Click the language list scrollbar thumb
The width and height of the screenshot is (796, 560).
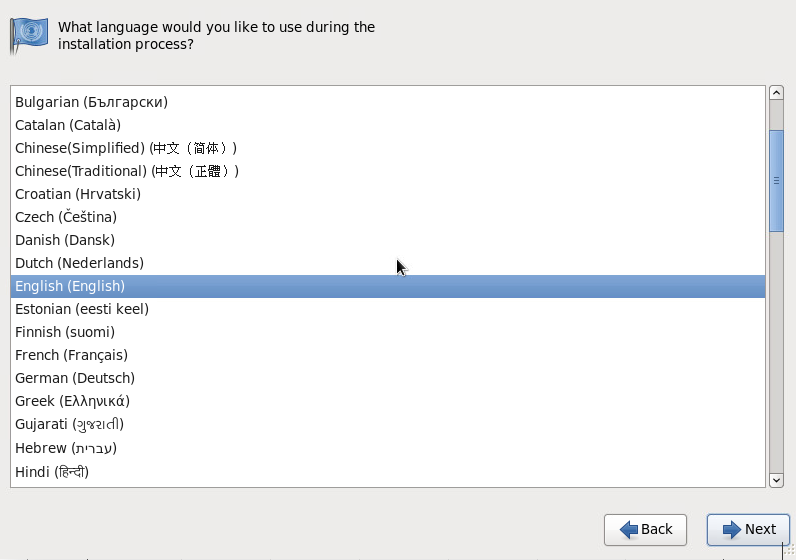(776, 181)
